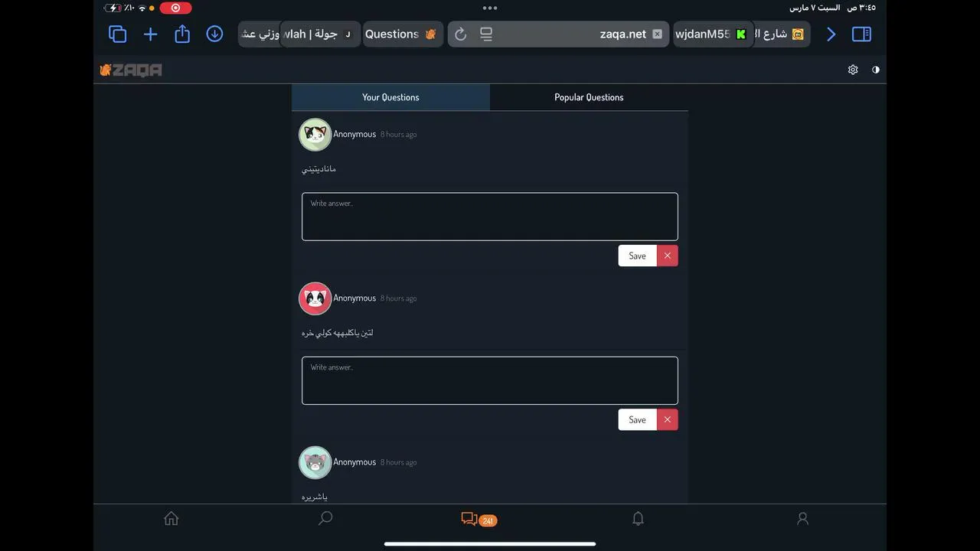Click the ZAQA logo
The height and width of the screenshot is (551, 980).
131,70
